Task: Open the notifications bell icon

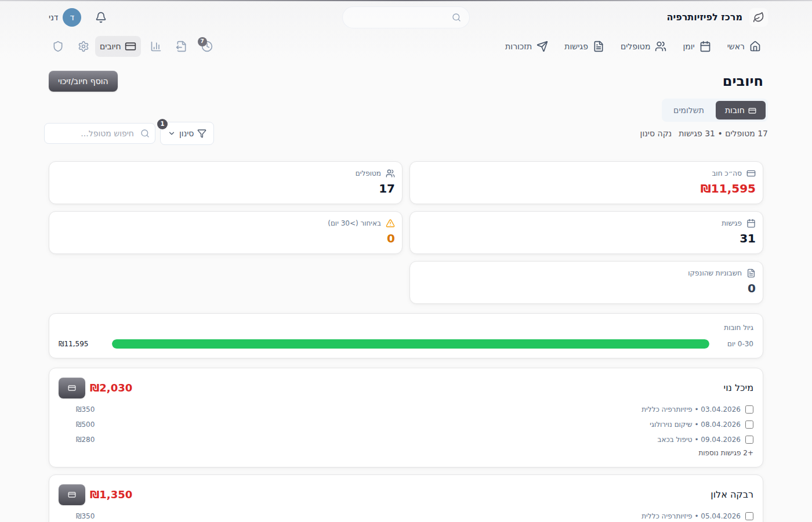Action: pyautogui.click(x=101, y=17)
